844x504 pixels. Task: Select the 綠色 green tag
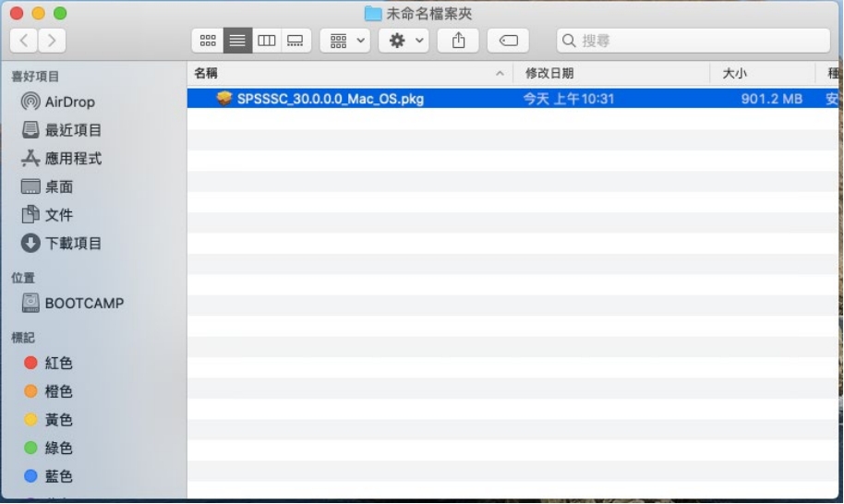coord(48,448)
